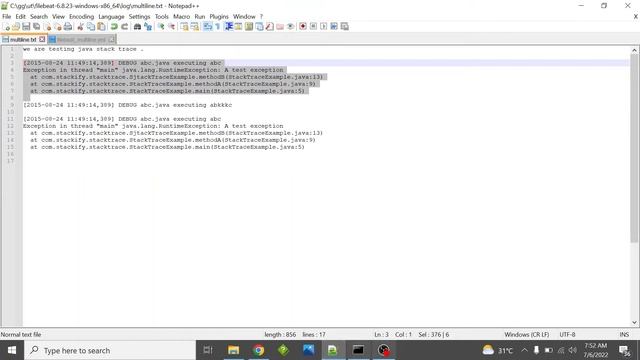Click the New file toolbar icon

[6, 27]
